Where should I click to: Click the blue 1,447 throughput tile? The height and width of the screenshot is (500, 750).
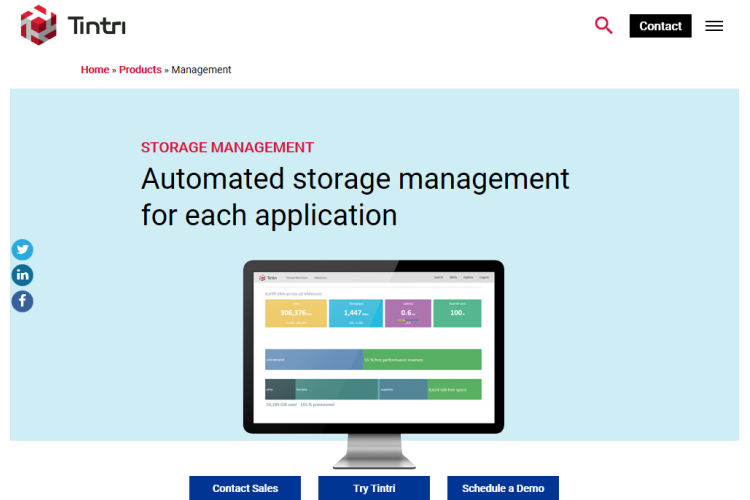[x=356, y=313]
